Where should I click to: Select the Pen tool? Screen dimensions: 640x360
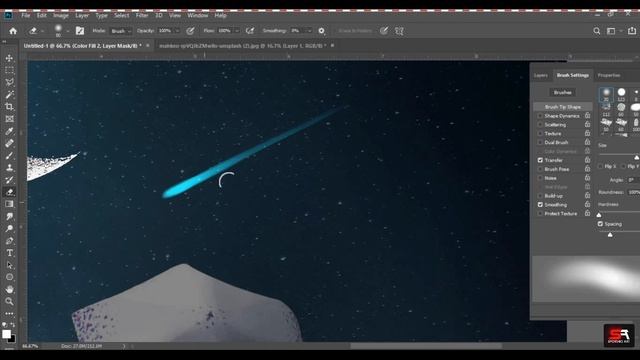click(9, 241)
